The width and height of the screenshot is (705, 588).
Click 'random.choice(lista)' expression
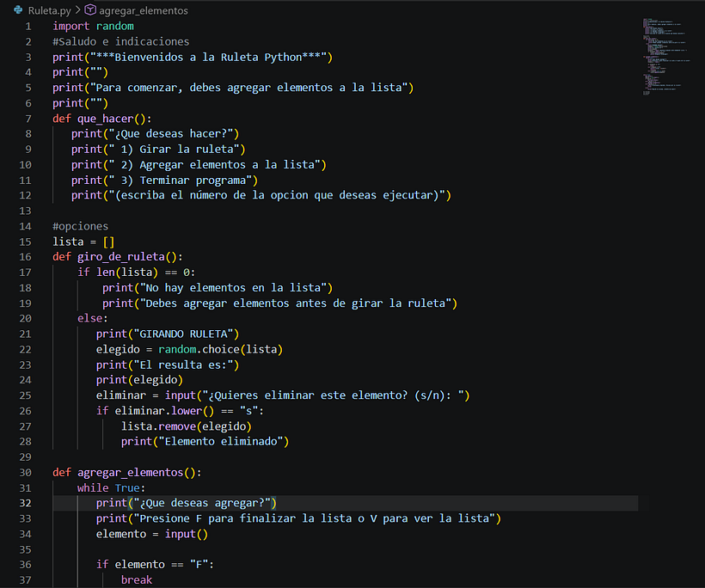point(220,349)
